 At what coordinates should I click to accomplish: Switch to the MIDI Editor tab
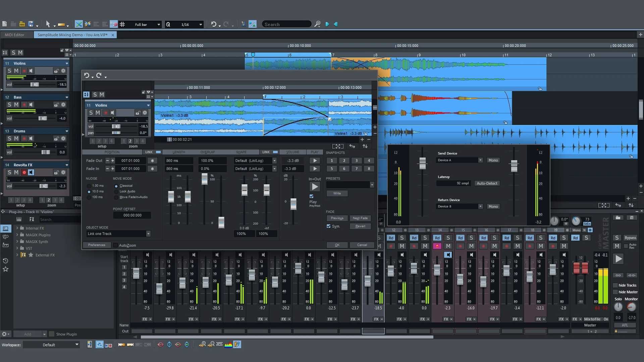pyautogui.click(x=15, y=35)
